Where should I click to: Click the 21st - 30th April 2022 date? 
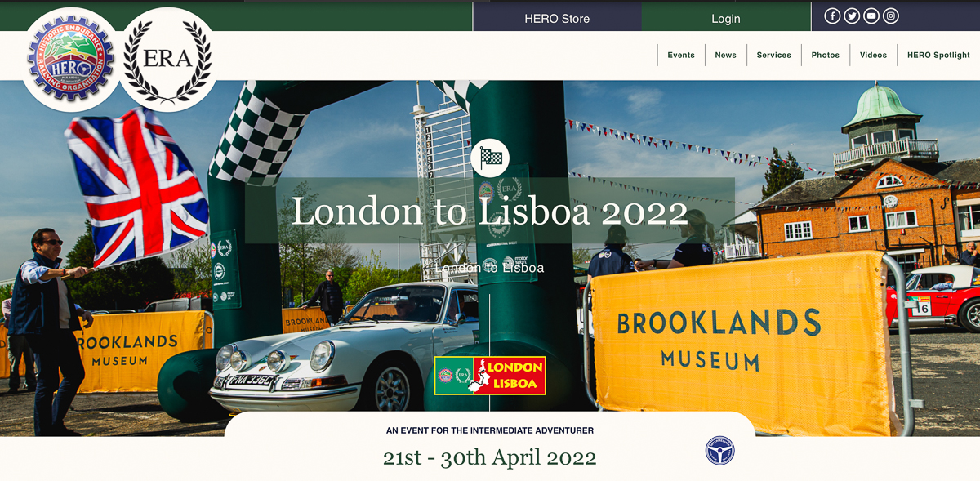[490, 457]
